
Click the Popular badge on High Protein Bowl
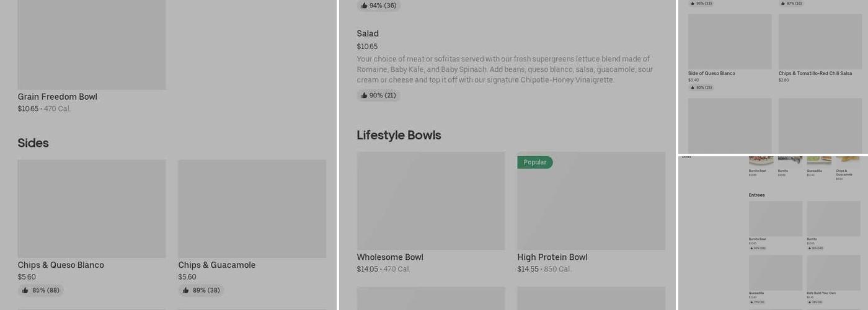coord(534,162)
